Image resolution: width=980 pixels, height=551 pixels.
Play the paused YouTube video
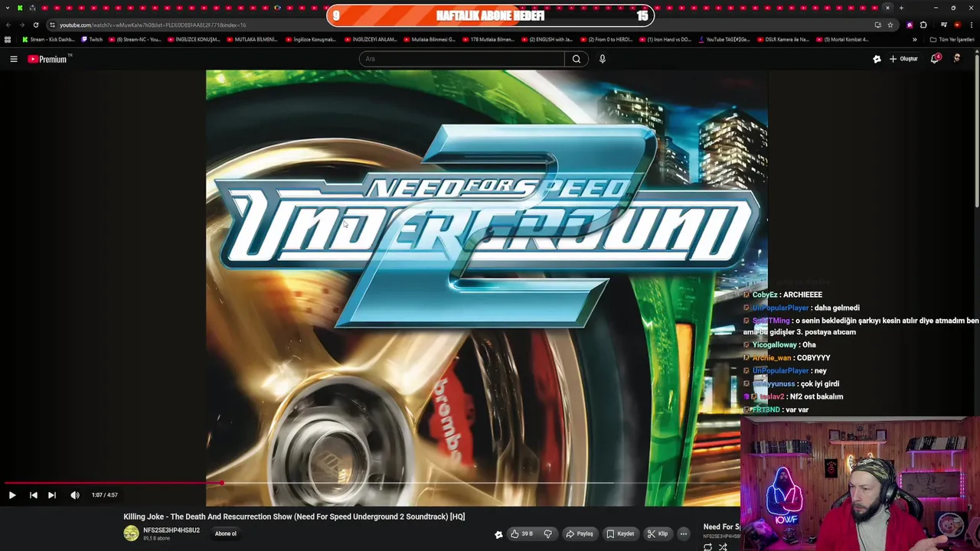[12, 495]
